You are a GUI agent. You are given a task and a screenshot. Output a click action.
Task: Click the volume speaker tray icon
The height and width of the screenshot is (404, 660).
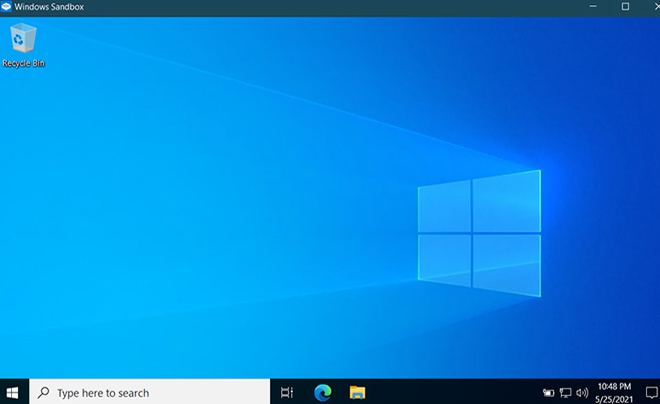pyautogui.click(x=582, y=393)
